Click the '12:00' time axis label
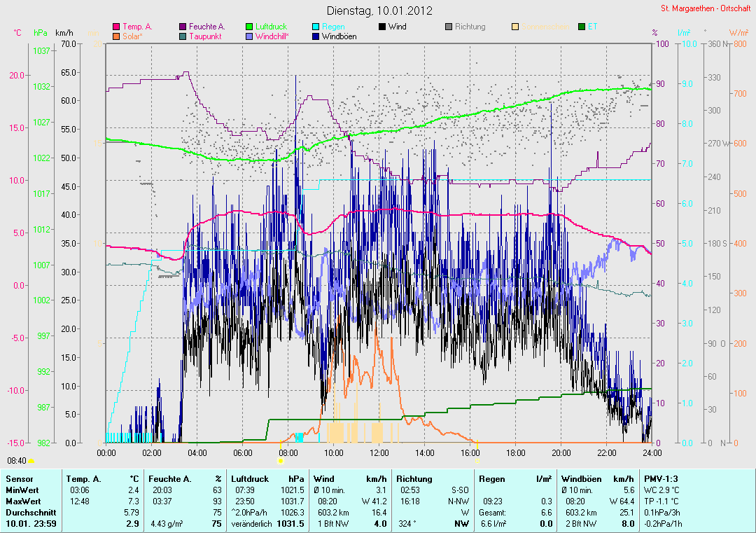756x533 pixels. pos(379,453)
